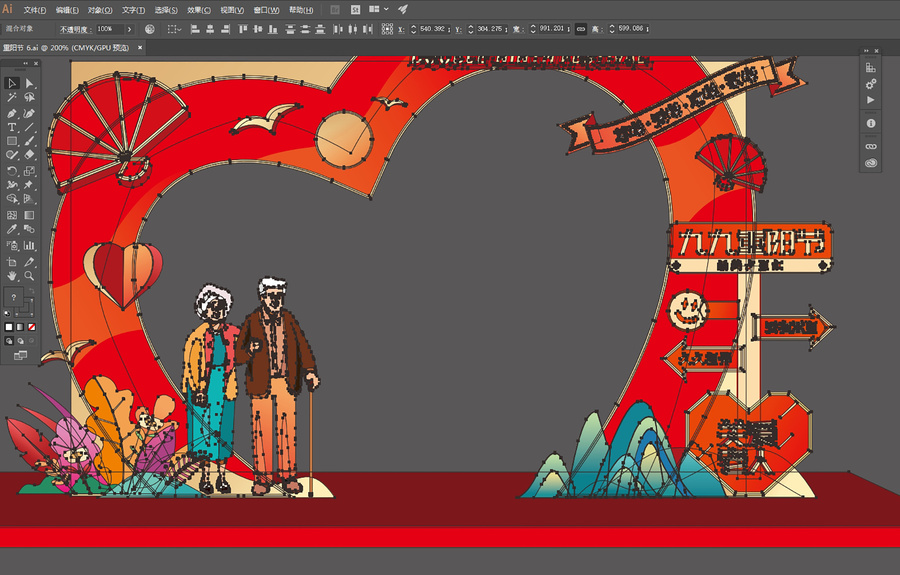
Task: Open the 窗口(W) menu
Action: click(266, 10)
